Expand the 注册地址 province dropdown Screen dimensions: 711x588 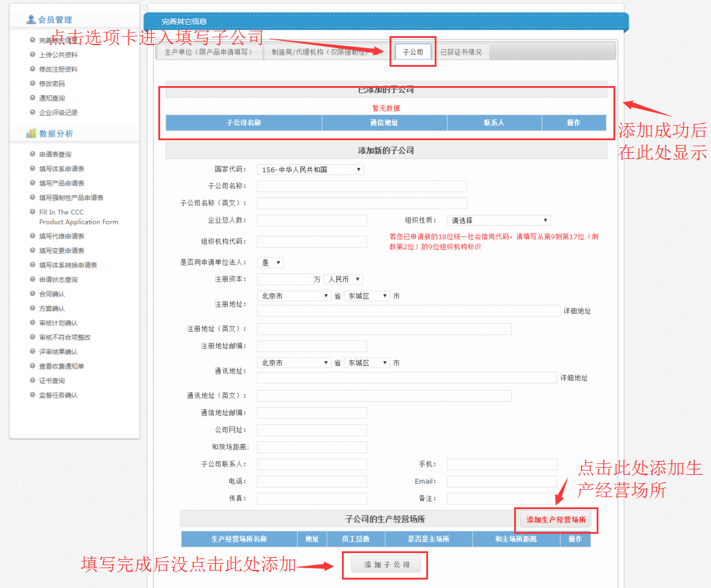(x=294, y=296)
